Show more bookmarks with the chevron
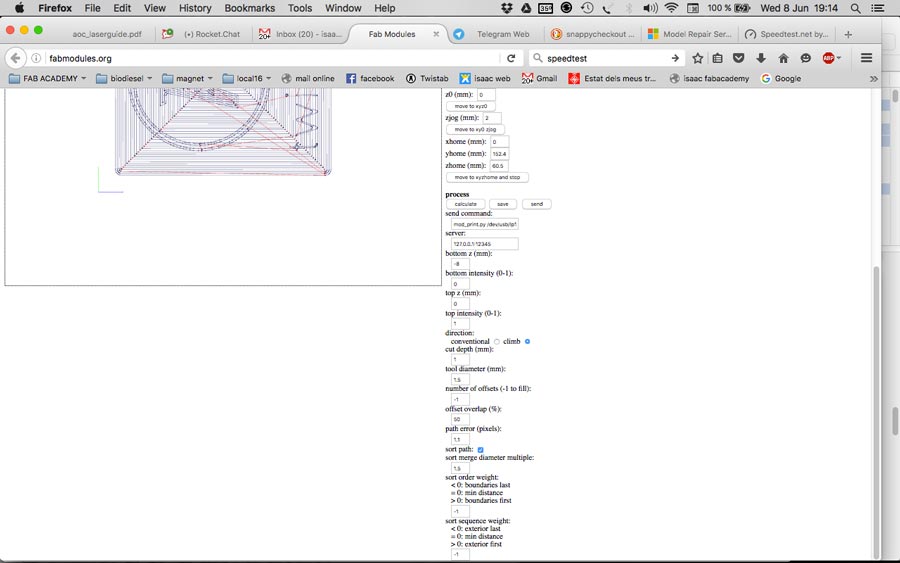 click(x=874, y=79)
